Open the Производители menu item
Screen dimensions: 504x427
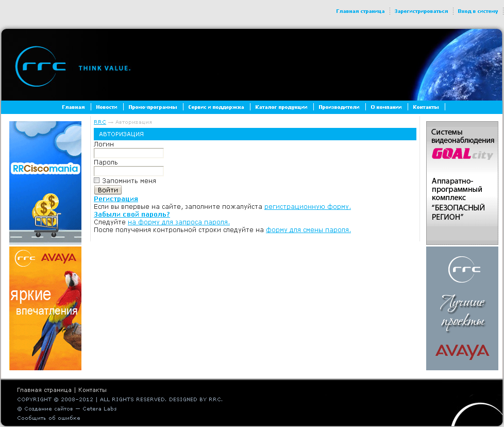pyautogui.click(x=339, y=107)
